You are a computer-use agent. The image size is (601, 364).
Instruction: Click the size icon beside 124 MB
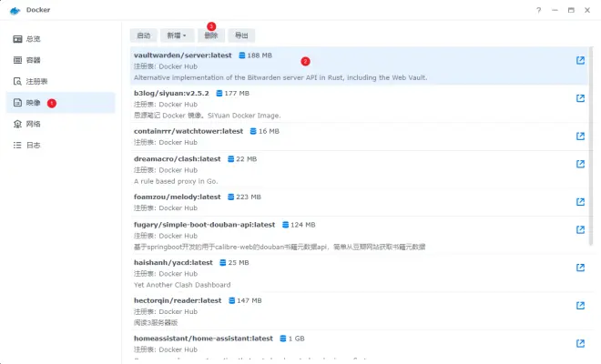286,225
